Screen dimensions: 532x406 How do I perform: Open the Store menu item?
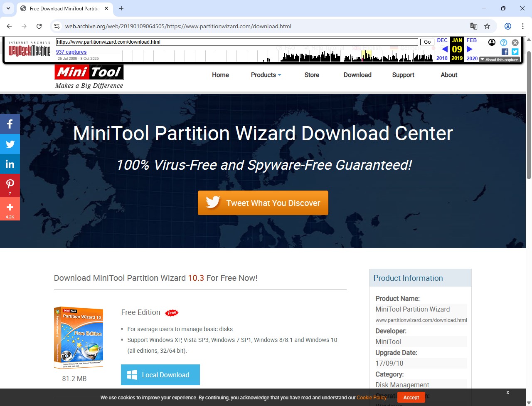click(312, 75)
